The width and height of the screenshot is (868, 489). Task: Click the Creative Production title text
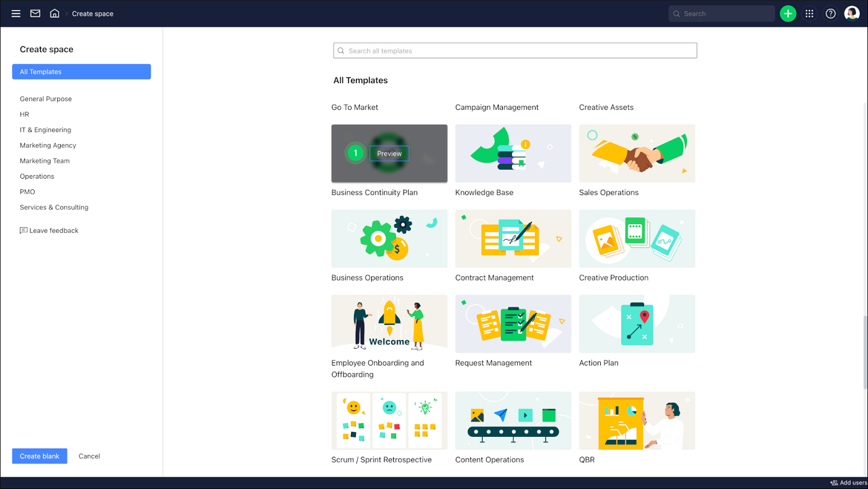[x=614, y=277]
